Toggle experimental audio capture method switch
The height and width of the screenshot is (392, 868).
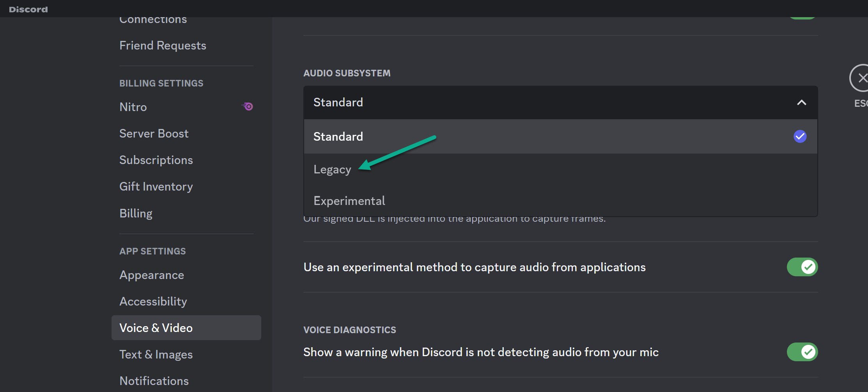tap(802, 267)
